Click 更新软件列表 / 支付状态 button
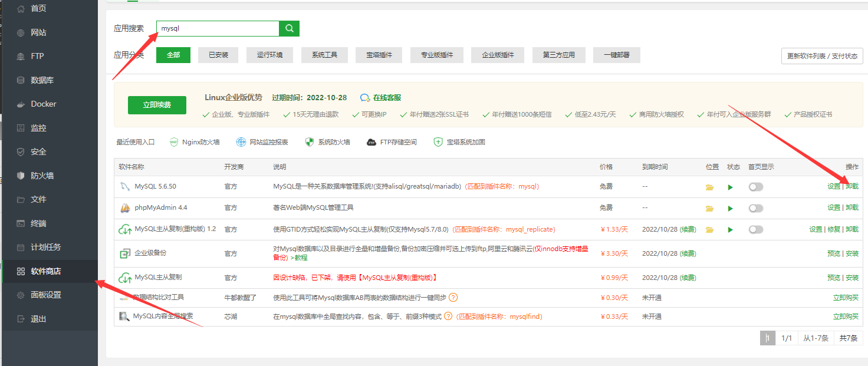The height and width of the screenshot is (366, 868). click(x=822, y=56)
